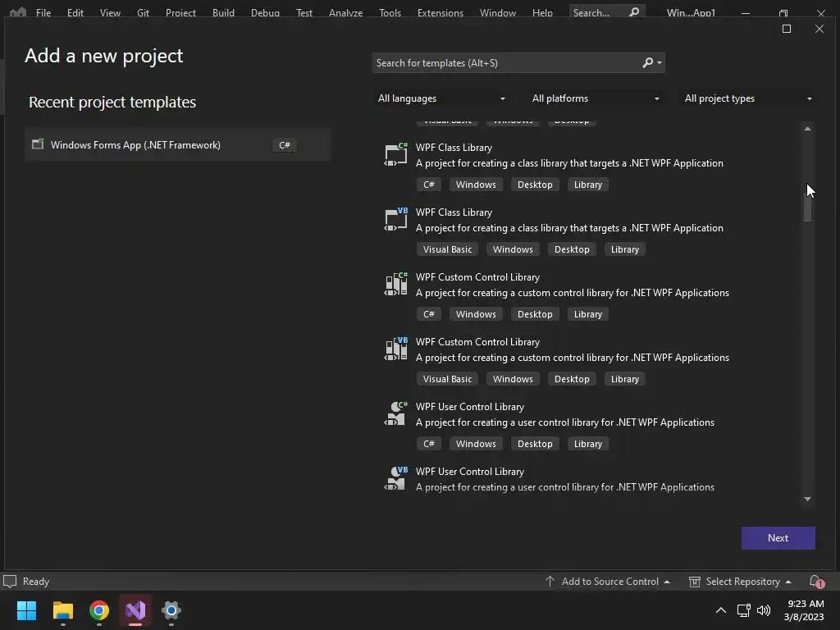Image resolution: width=840 pixels, height=630 pixels.
Task: Click the C# tag on recent Windows Forms App
Action: coord(285,145)
